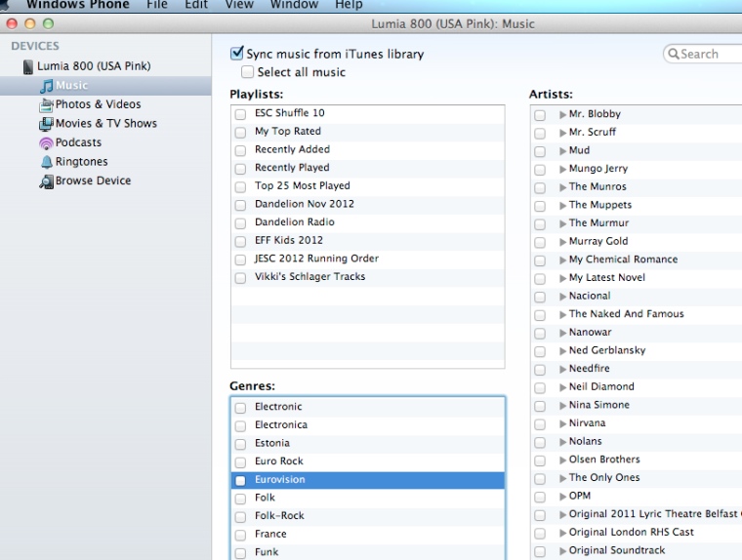Open the File menu
Screen dimensions: 742x560
157,5
